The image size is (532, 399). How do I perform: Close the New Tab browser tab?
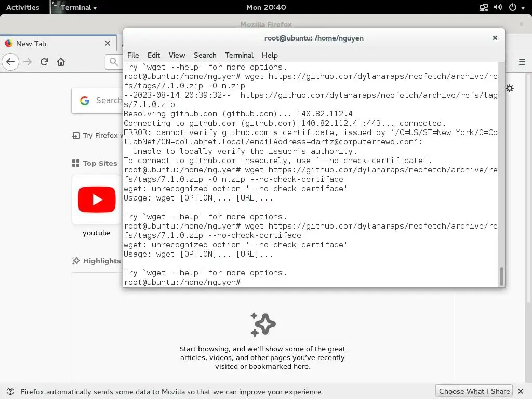pos(108,43)
